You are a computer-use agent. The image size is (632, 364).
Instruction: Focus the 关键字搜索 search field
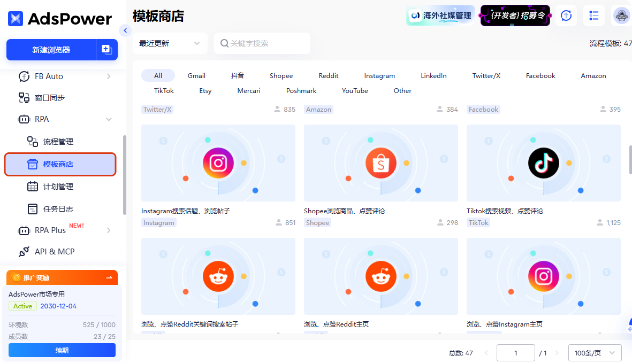coord(262,43)
